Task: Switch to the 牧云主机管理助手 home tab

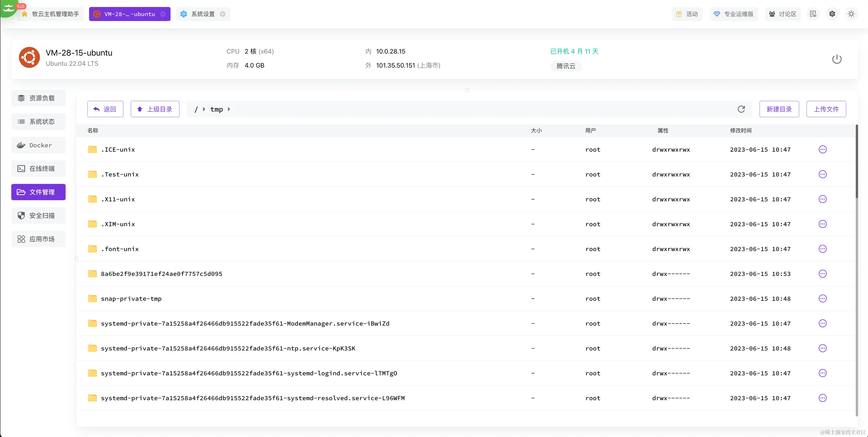Action: click(x=55, y=14)
